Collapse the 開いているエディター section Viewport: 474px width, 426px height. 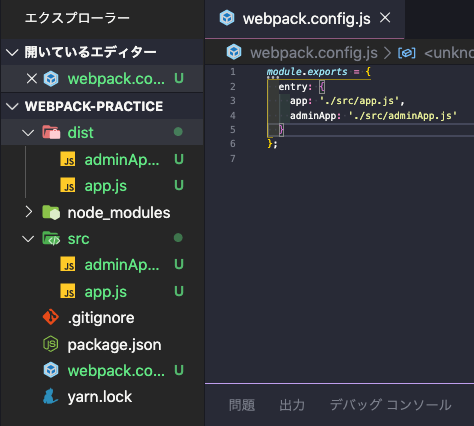pyautogui.click(x=12, y=52)
